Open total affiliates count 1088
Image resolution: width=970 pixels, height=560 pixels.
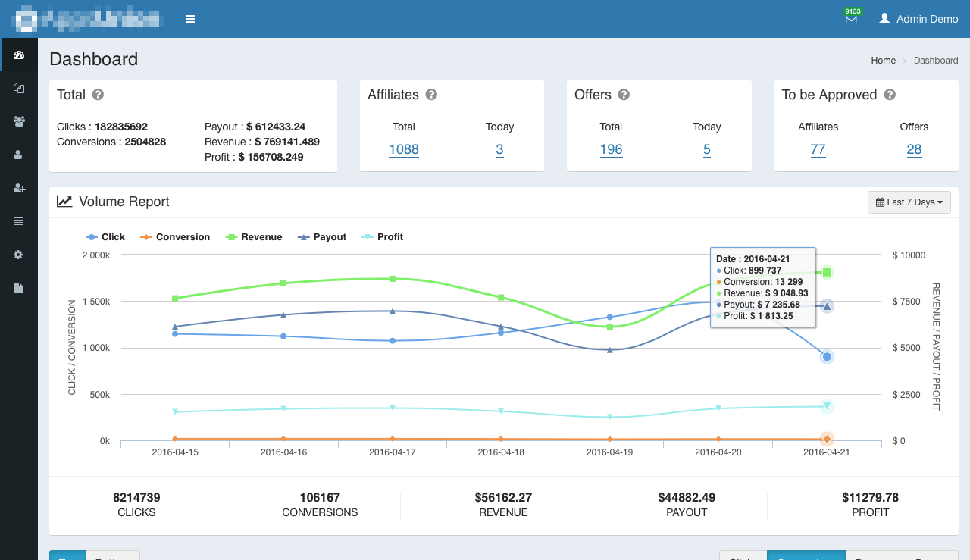404,149
